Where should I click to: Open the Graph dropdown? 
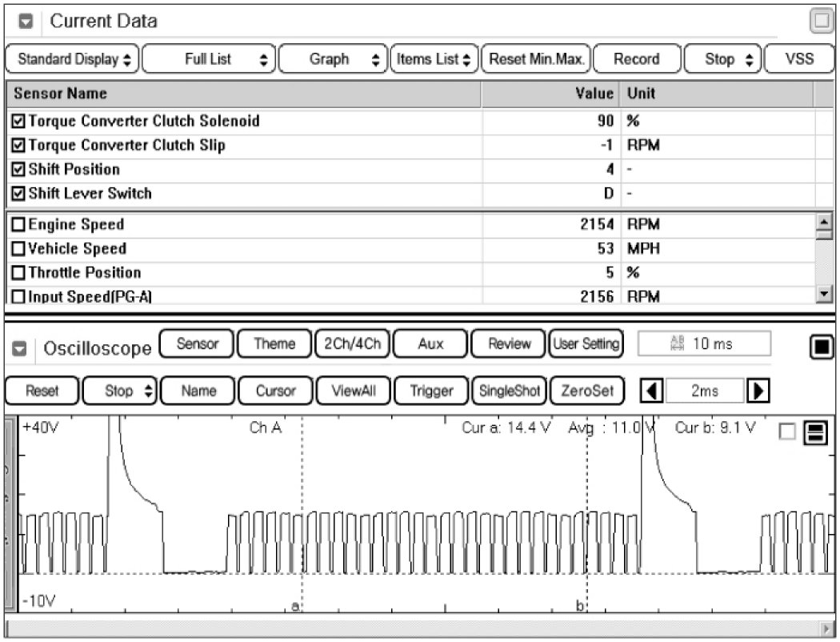click(334, 59)
